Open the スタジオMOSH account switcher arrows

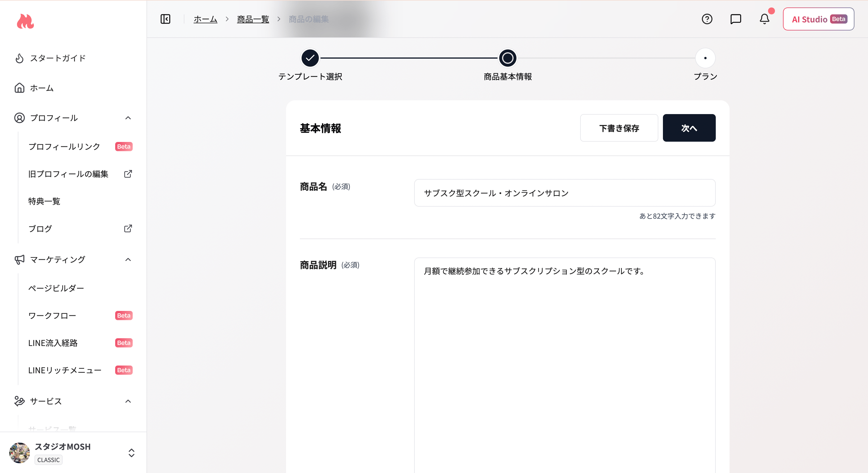tap(132, 453)
